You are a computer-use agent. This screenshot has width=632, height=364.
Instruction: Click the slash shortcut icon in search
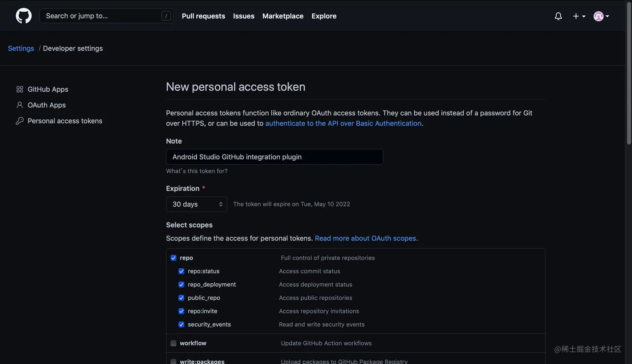coord(166,16)
